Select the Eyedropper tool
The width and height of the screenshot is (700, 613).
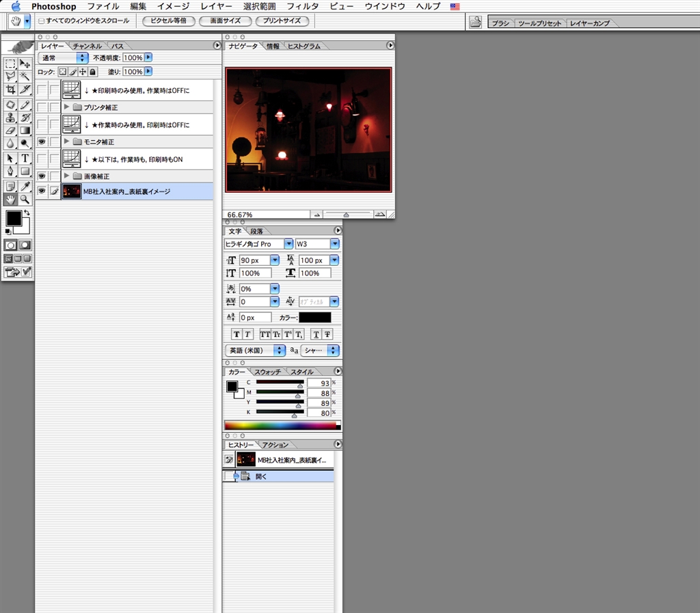[x=25, y=186]
